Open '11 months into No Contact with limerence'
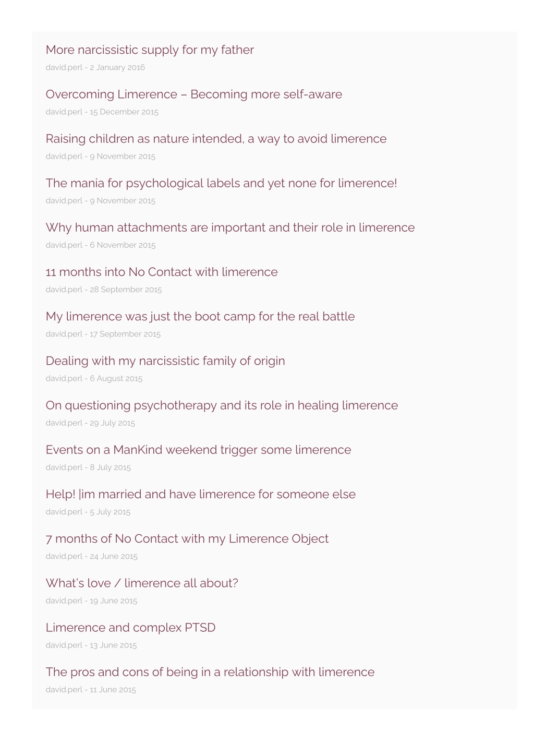This screenshot has width=534, height=756. pos(162,272)
